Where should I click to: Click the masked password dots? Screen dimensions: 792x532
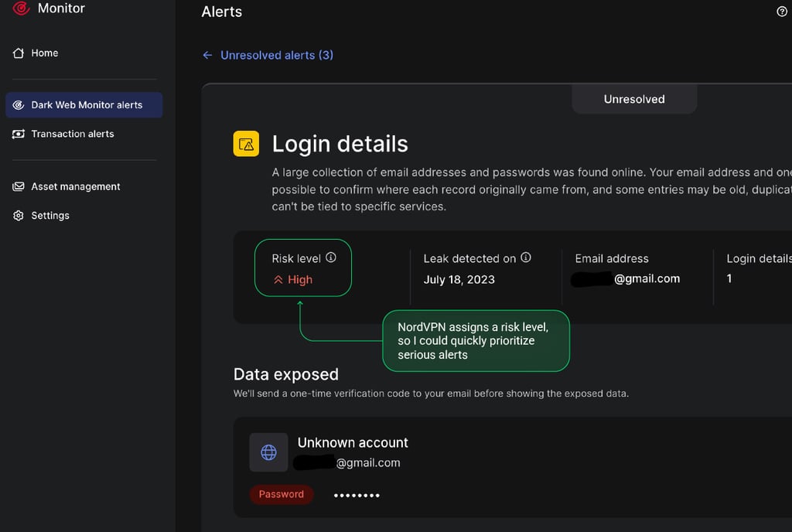(x=357, y=495)
